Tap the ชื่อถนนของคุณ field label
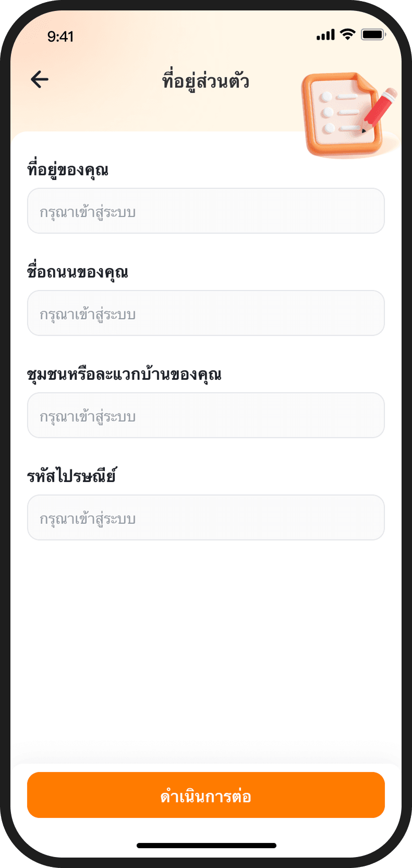Image resolution: width=412 pixels, height=868 pixels. [78, 272]
